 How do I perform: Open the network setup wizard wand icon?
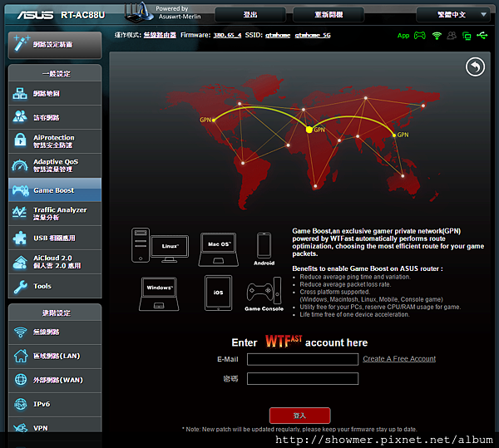[22, 43]
